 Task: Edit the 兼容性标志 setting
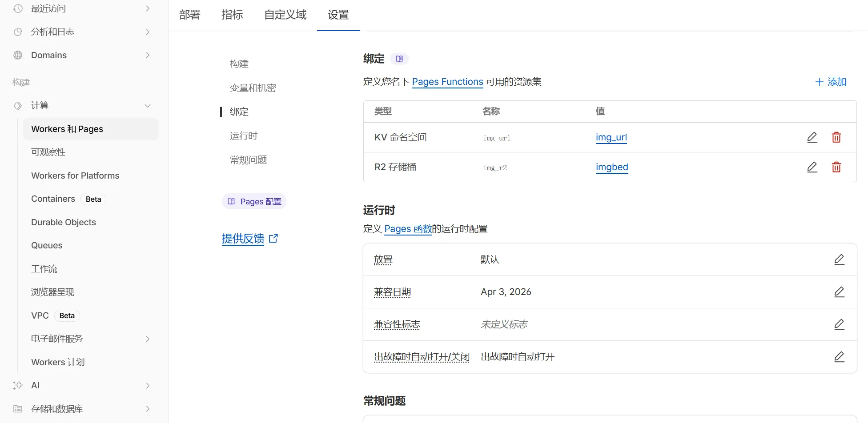pos(839,324)
